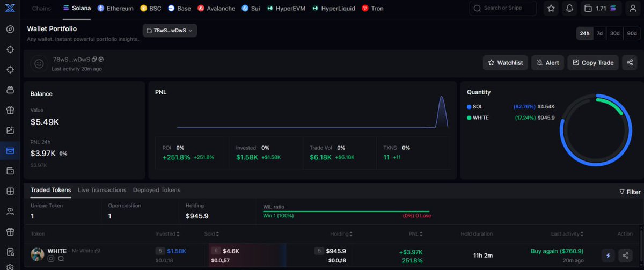Click the @ icon beside the wallet address

point(101,59)
